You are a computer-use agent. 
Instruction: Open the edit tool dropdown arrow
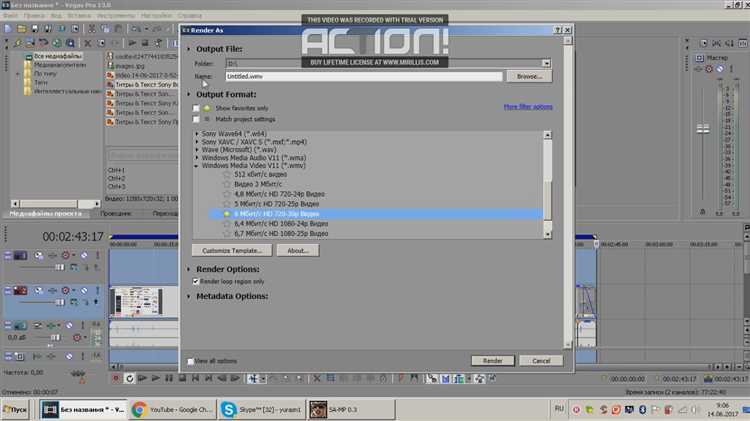coord(262,379)
